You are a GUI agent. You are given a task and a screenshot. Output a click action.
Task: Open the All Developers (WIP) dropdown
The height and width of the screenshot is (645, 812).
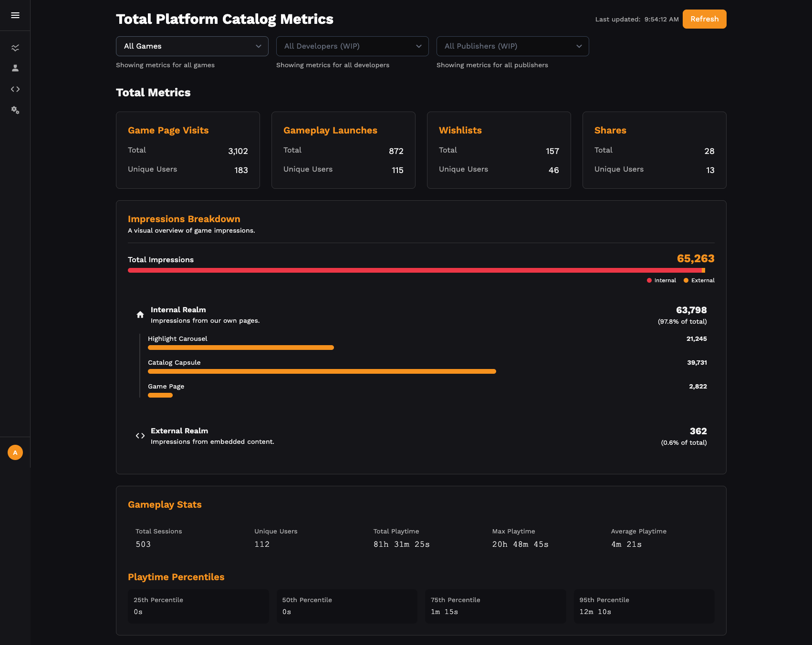tap(353, 46)
